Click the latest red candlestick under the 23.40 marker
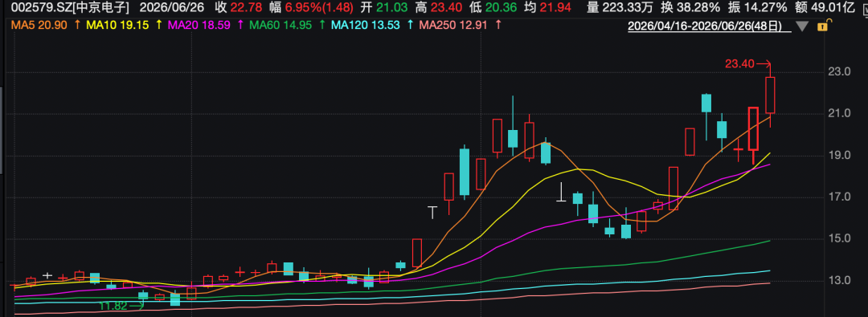The image size is (868, 317). (770, 96)
